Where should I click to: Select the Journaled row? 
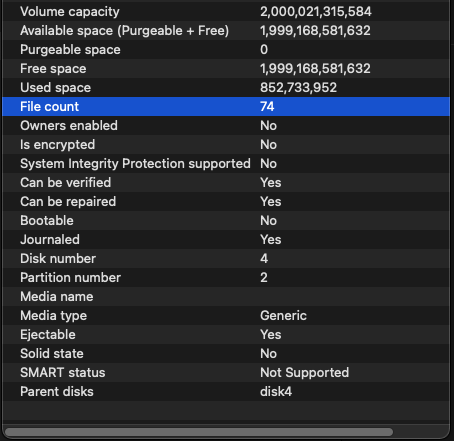click(226, 240)
